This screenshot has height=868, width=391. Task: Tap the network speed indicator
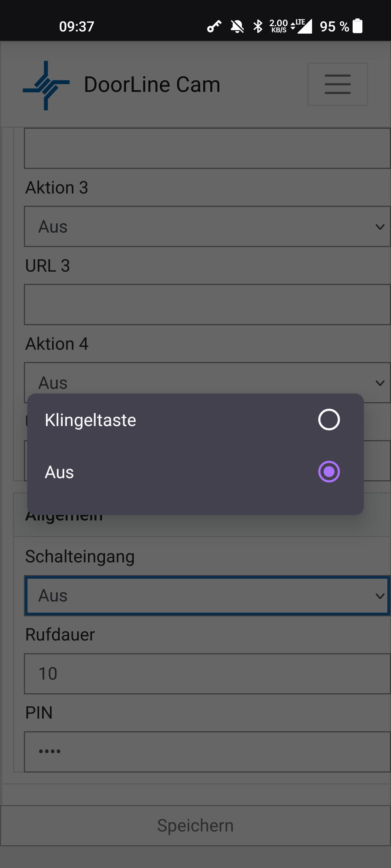(x=278, y=26)
